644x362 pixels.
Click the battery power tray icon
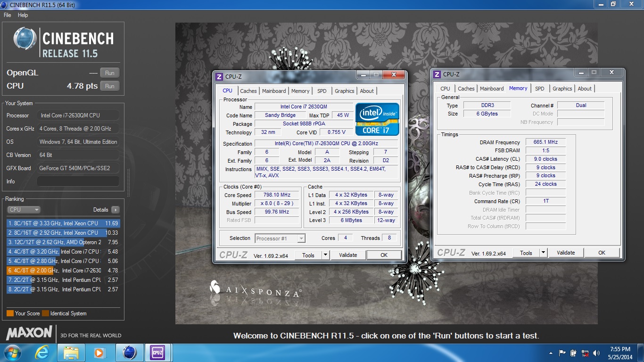(x=574, y=353)
